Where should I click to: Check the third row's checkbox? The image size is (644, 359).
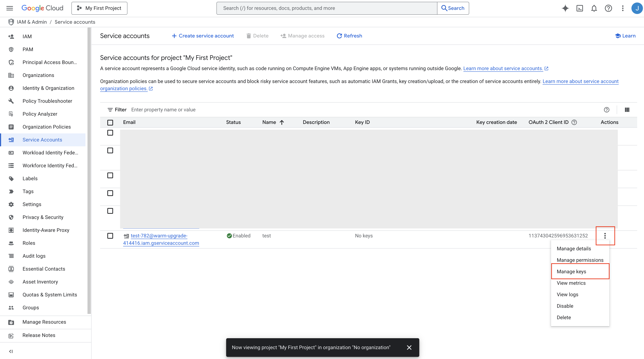[x=110, y=175]
